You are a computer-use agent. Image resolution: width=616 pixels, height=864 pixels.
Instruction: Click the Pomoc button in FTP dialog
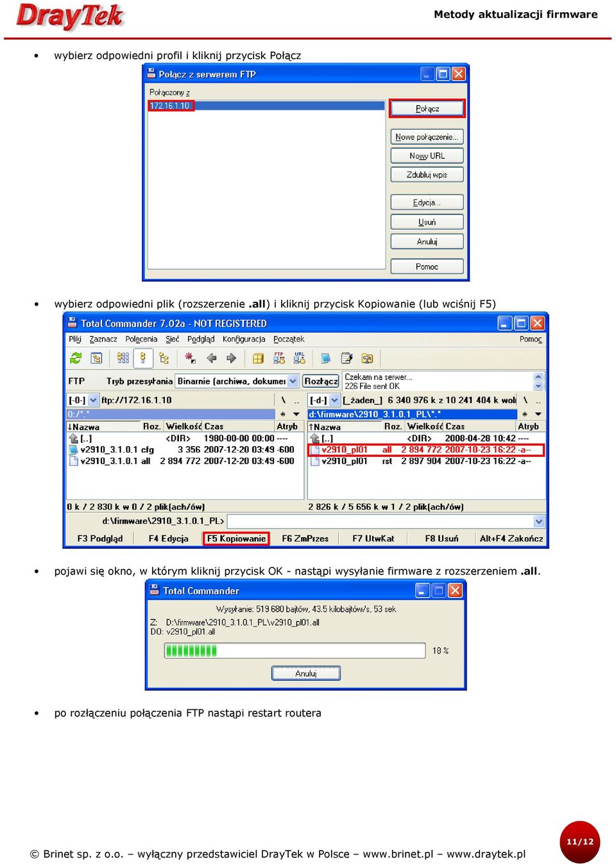(427, 266)
